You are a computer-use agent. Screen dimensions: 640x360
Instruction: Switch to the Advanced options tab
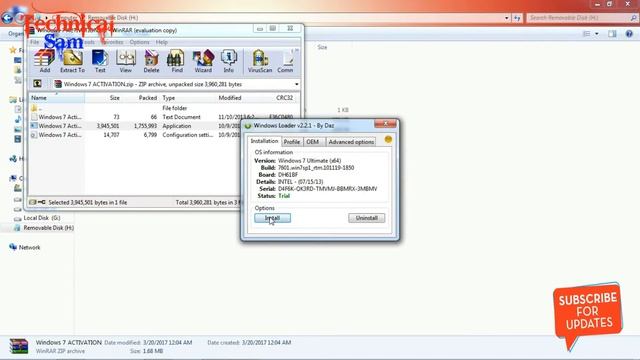pyautogui.click(x=351, y=142)
